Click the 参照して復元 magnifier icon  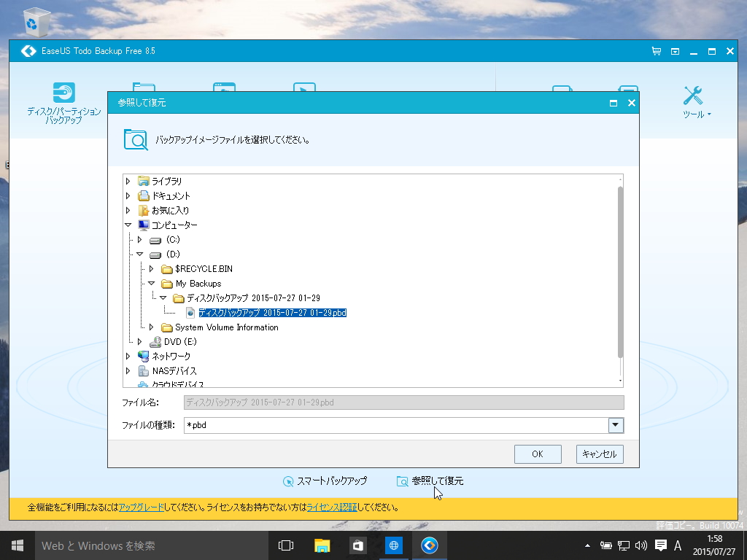(x=403, y=481)
